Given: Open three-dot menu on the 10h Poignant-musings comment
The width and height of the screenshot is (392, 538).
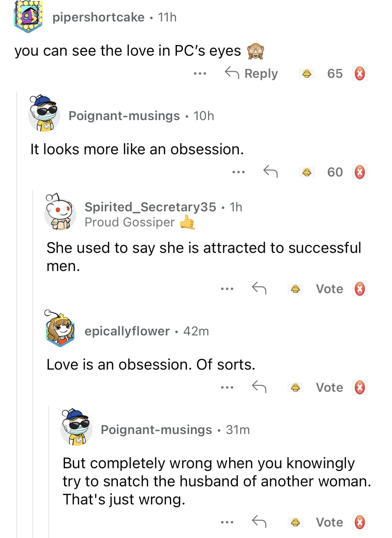Looking at the screenshot, I should coord(239,172).
